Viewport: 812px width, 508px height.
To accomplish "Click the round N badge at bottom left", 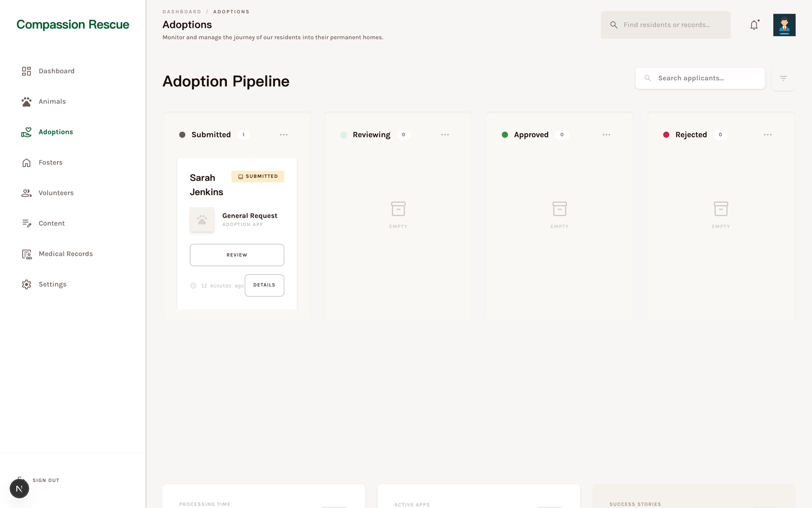I will 19,489.
